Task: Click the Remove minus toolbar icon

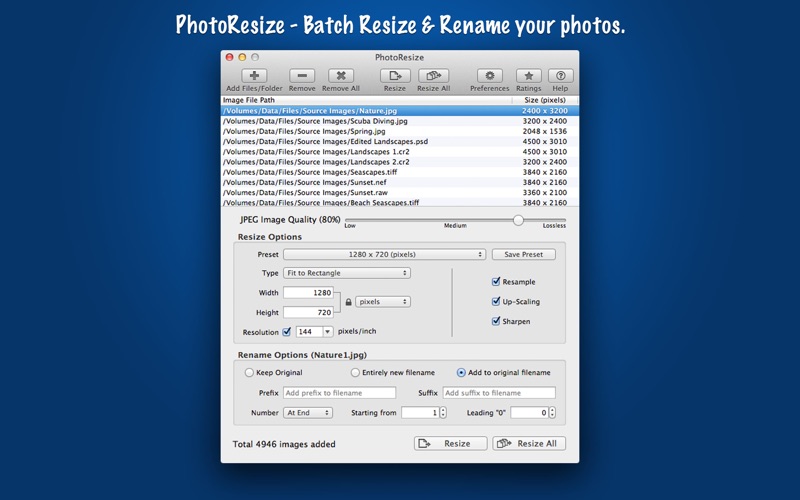Action: tap(302, 76)
